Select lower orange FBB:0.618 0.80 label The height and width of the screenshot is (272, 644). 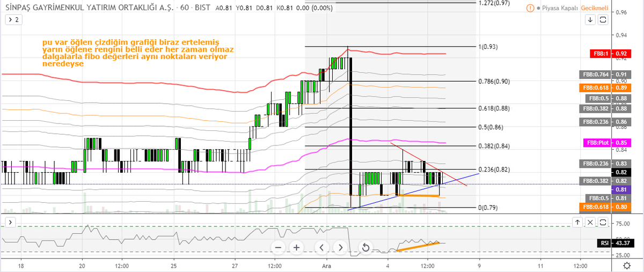pyautogui.click(x=606, y=207)
